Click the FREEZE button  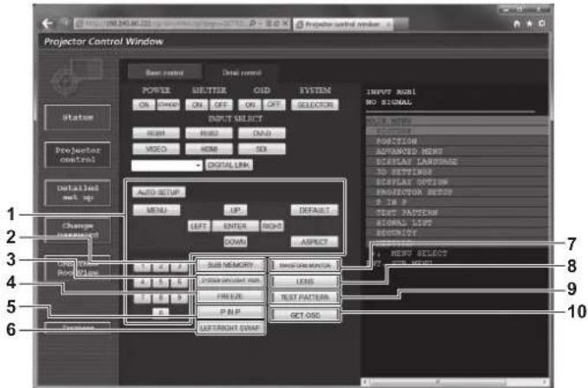click(230, 296)
